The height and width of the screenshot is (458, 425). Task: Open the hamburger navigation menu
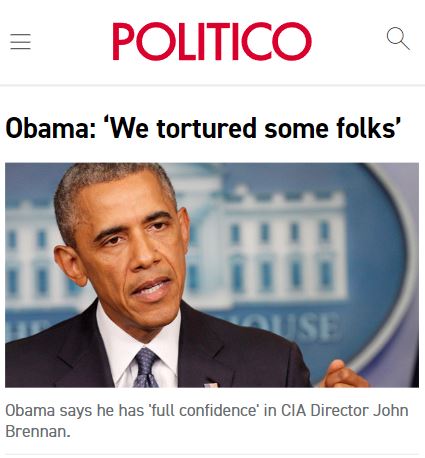[x=20, y=41]
